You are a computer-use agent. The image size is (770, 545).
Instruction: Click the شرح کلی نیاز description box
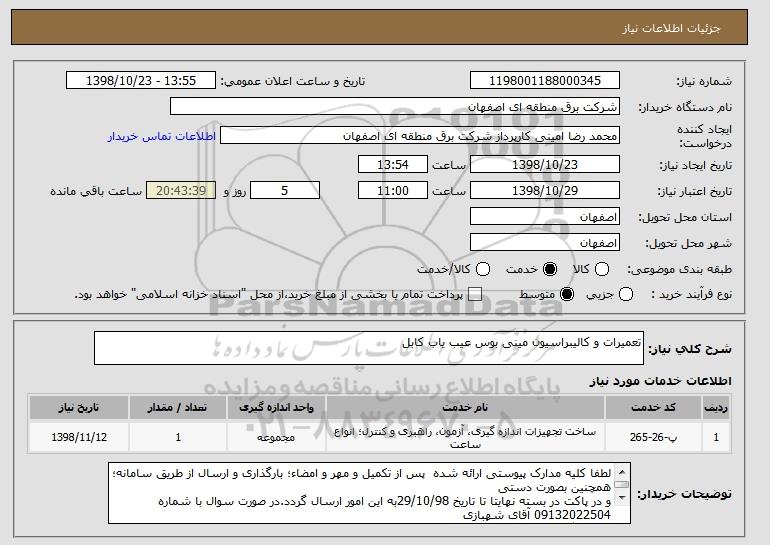(x=369, y=348)
